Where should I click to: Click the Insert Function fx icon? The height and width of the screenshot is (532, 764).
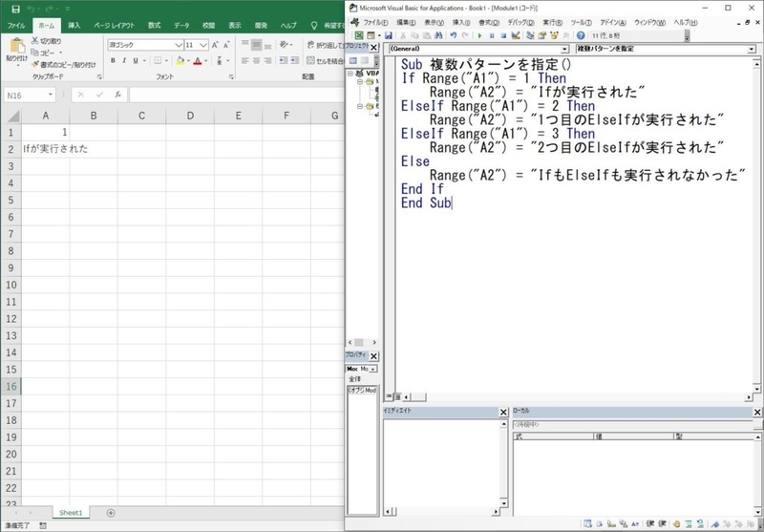click(x=117, y=95)
